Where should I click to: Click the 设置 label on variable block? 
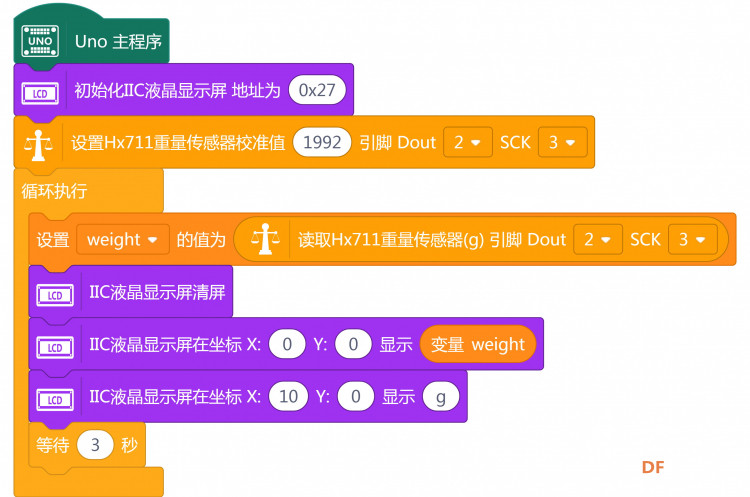click(53, 240)
